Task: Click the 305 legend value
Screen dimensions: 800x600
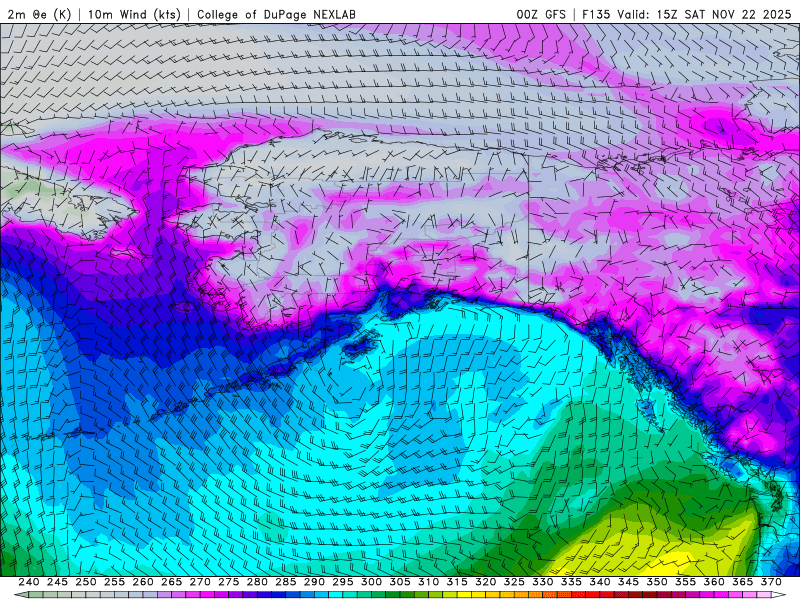Action: (400, 582)
